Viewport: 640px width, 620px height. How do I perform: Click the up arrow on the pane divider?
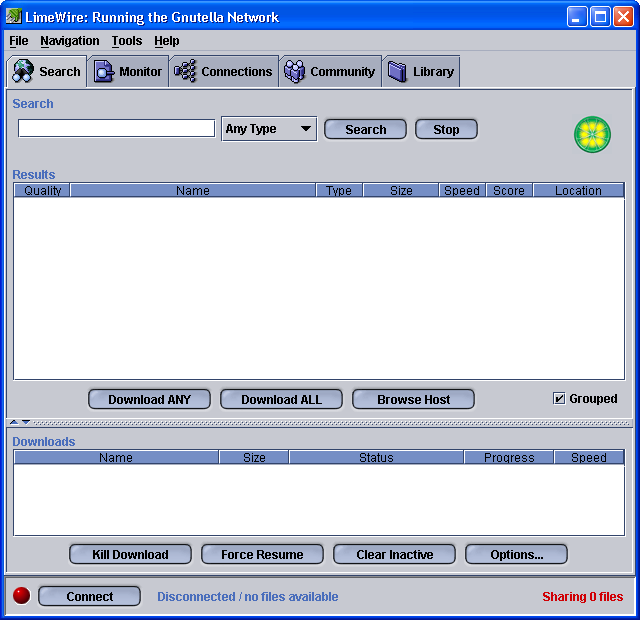click(14, 422)
